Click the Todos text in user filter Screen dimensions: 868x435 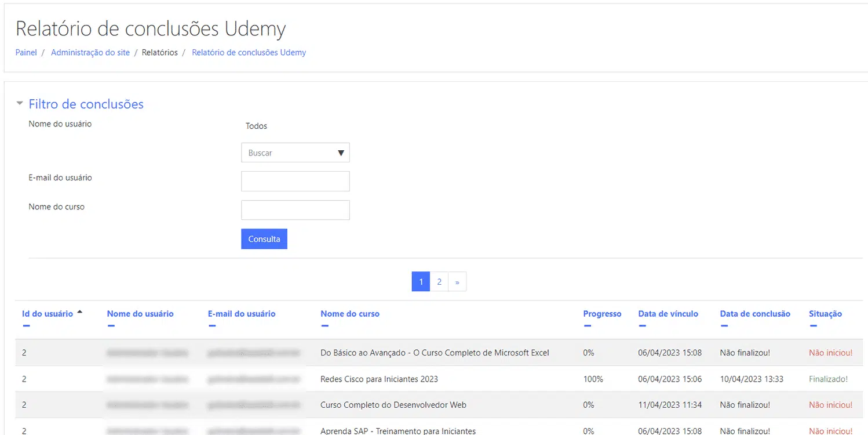256,126
